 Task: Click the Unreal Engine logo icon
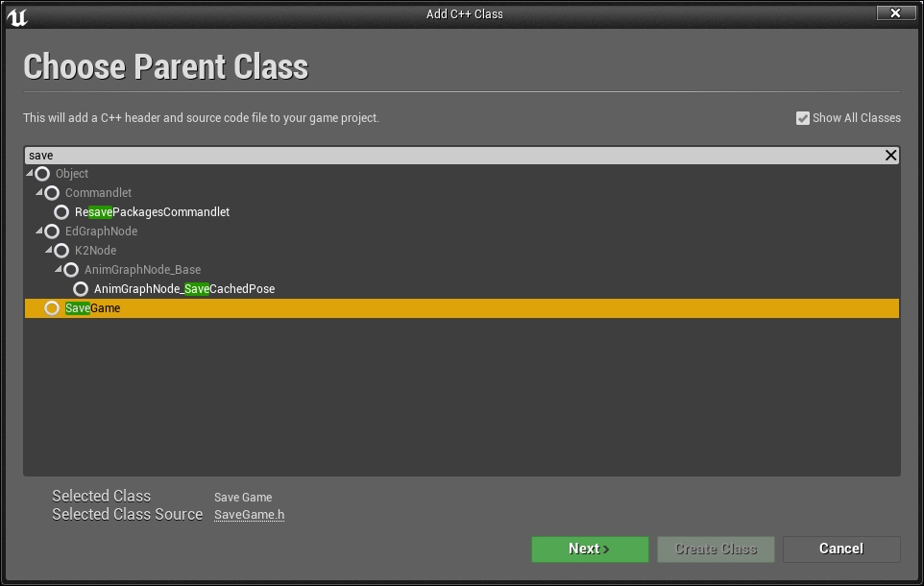click(x=17, y=16)
